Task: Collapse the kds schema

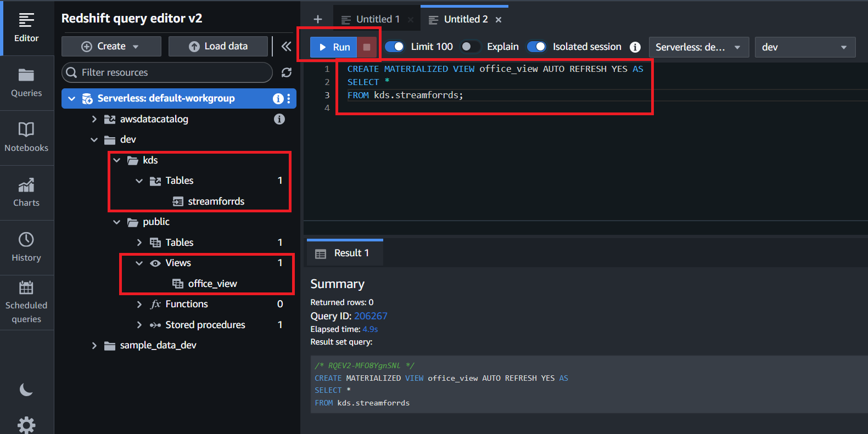Action: tap(116, 160)
